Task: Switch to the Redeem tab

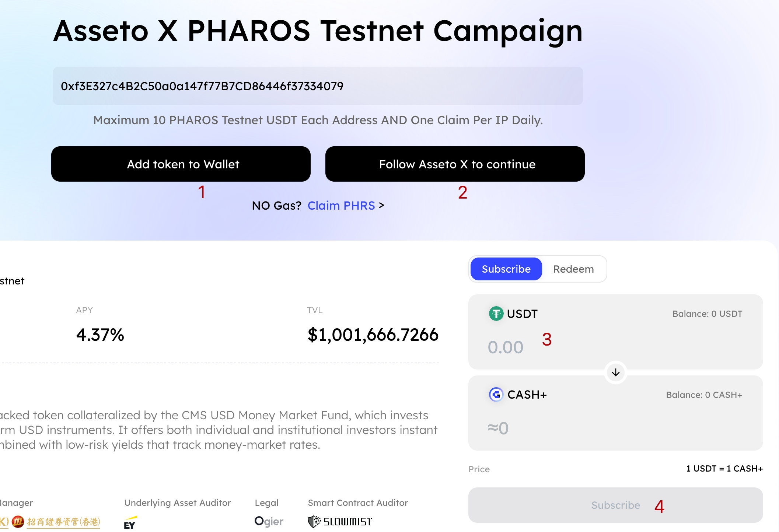Action: click(x=573, y=269)
